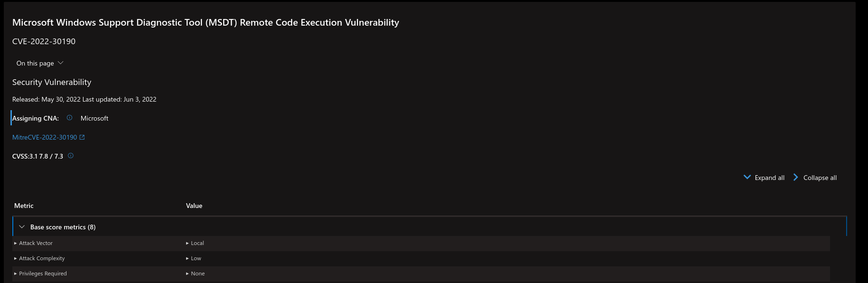Click the right-arrow icon next to Collapse all
The width and height of the screenshot is (868, 283).
(x=795, y=177)
